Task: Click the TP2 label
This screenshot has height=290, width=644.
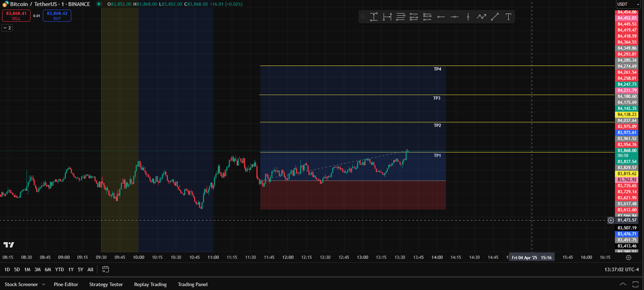Action: click(x=437, y=125)
